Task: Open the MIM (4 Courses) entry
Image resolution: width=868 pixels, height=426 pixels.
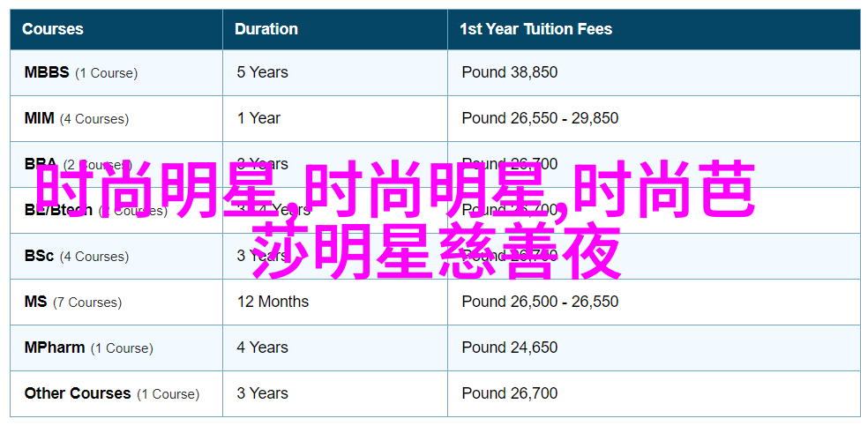Action: tap(77, 118)
